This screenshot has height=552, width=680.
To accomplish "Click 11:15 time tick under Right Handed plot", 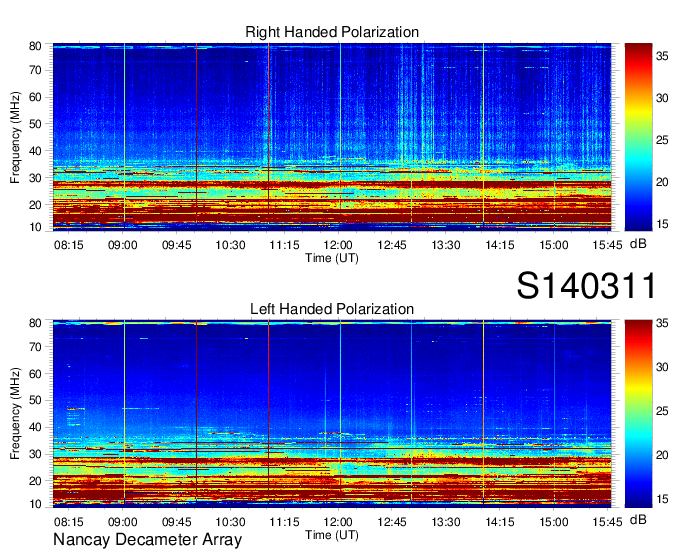I will (284, 245).
